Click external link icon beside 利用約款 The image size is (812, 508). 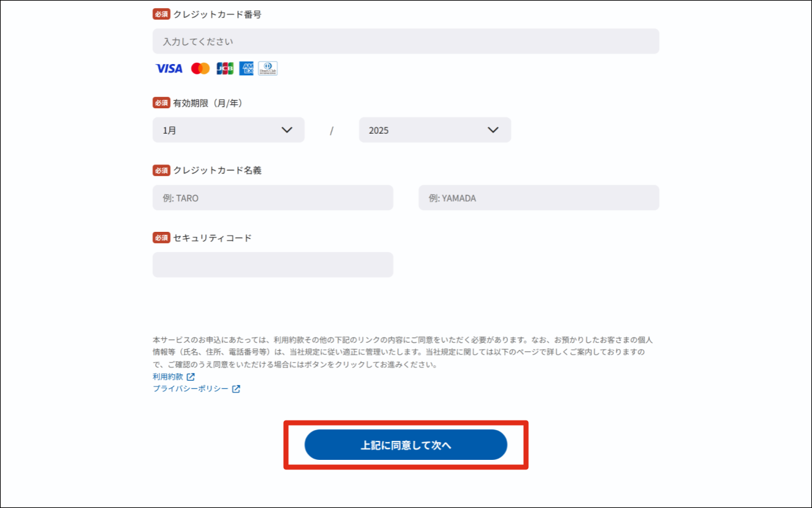click(x=191, y=377)
